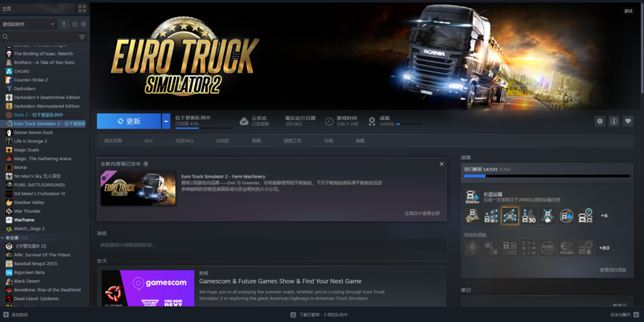Click the No Man's Sky icon
The height and width of the screenshot is (322, 644).
[9, 176]
